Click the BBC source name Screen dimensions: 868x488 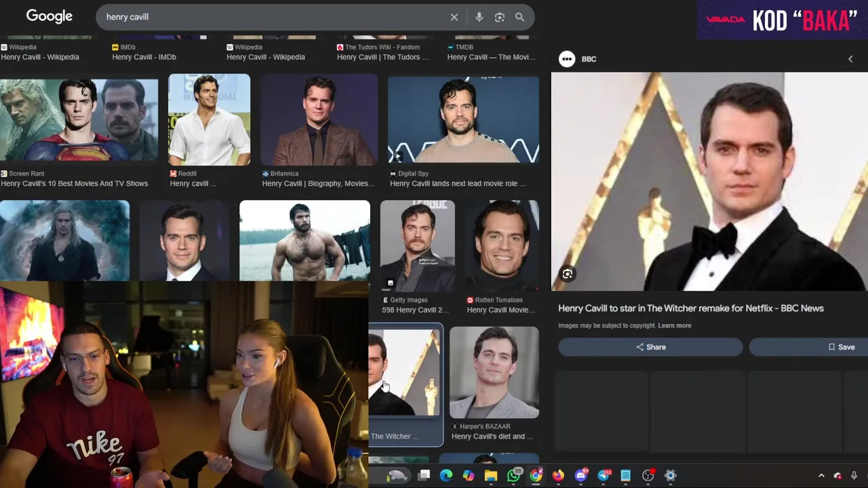[589, 59]
